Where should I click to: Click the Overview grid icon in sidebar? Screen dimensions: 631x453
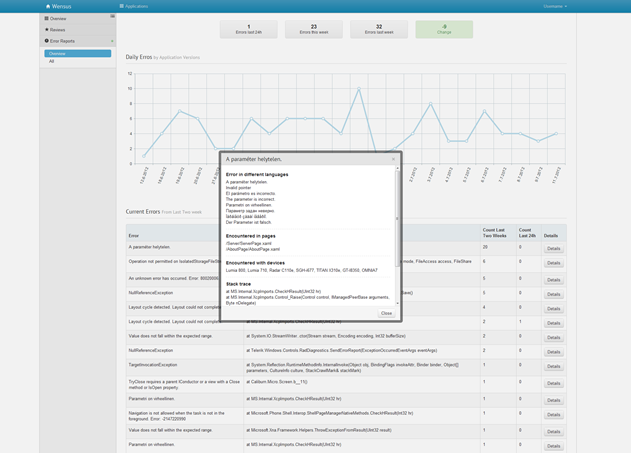47,18
